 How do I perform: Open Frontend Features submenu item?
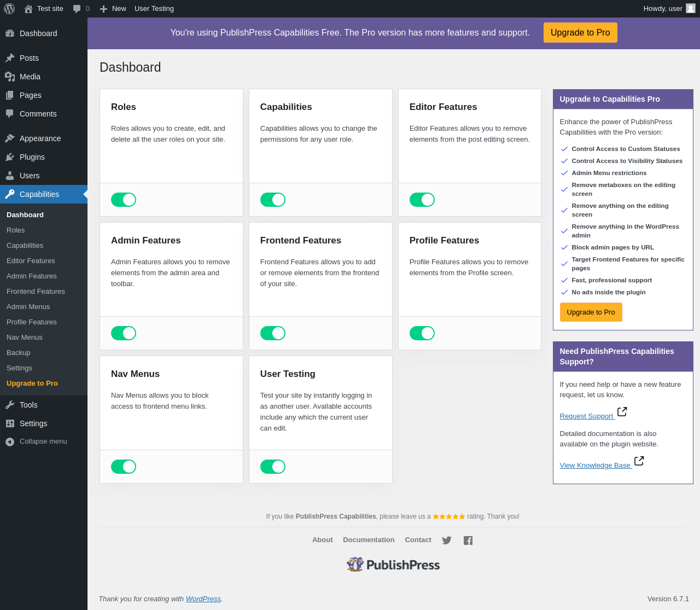coord(44,292)
